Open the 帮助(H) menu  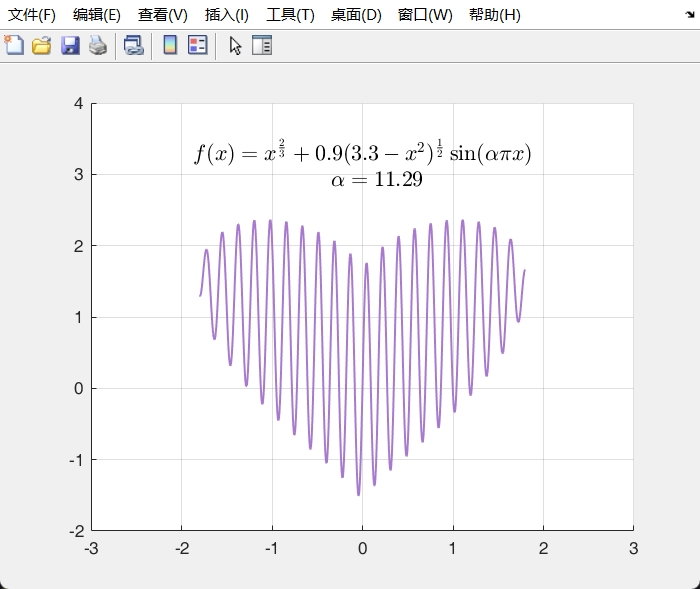point(494,15)
